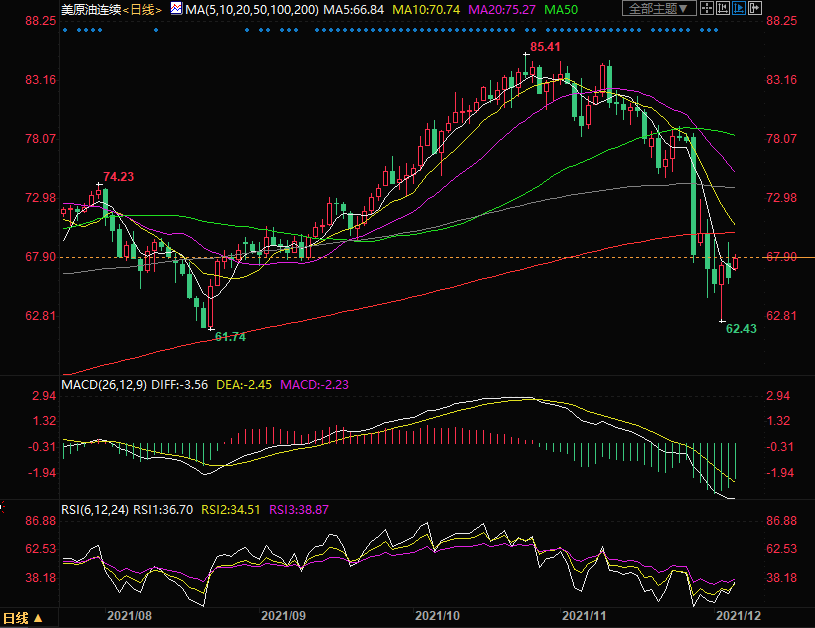Select the RSI(6,12,24) indicator label
Screen dimensions: 815x628
coord(95,509)
